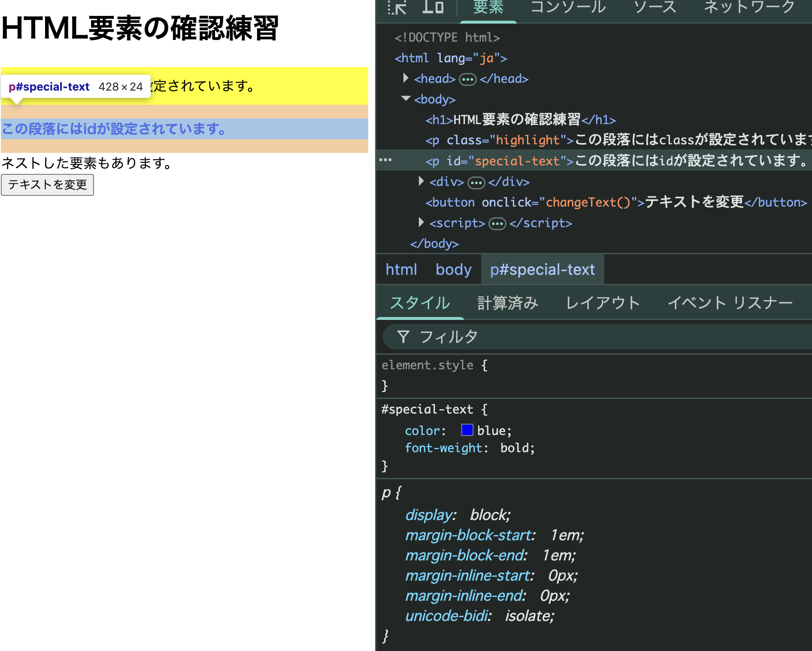The image size is (812, 651).
Task: Expand the script element node
Action: click(421, 222)
